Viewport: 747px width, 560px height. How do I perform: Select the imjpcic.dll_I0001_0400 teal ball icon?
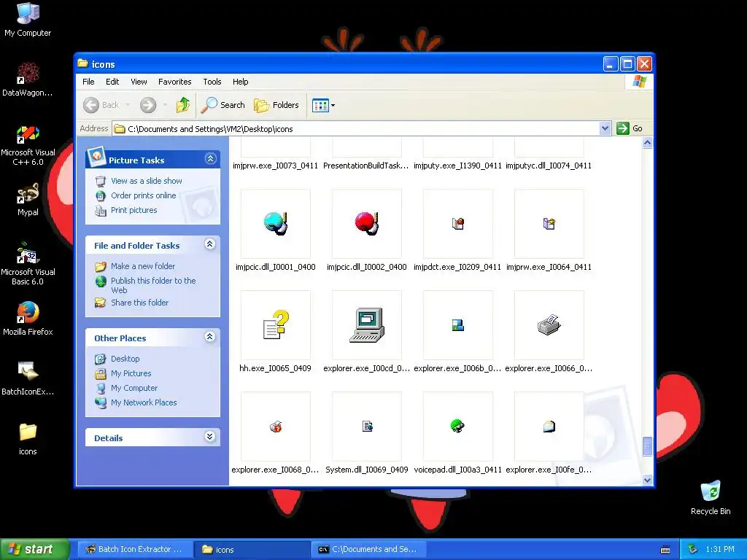[276, 223]
